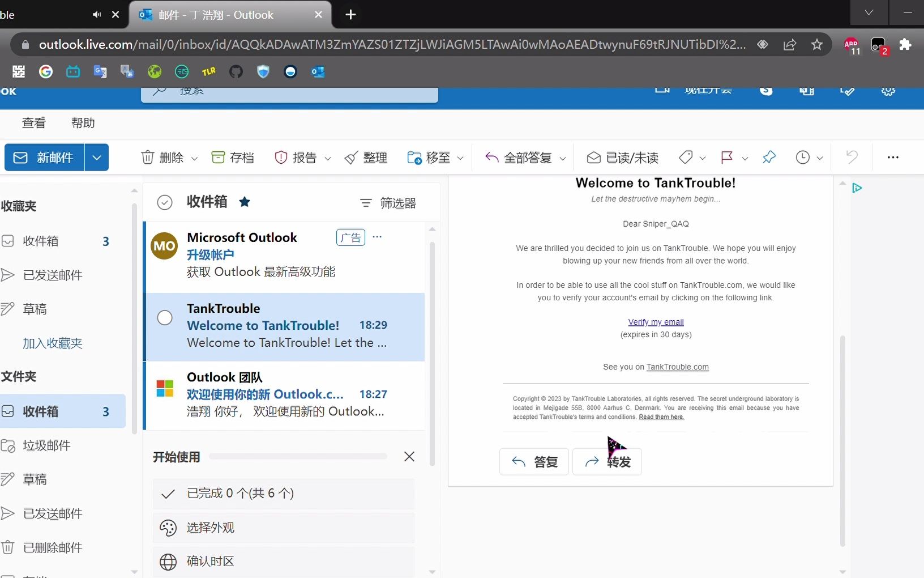924x578 pixels.
Task: Select the TankTrouble message circle checkbox
Action: 165,317
